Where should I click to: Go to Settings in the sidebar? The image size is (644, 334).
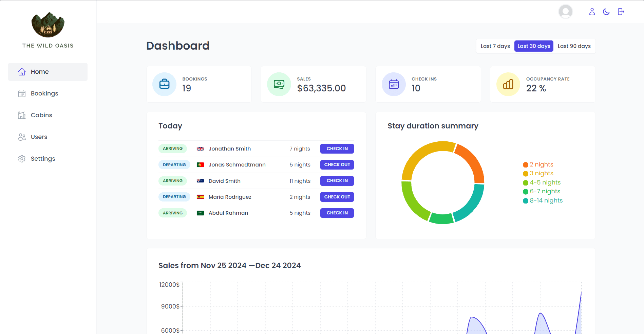tap(43, 159)
